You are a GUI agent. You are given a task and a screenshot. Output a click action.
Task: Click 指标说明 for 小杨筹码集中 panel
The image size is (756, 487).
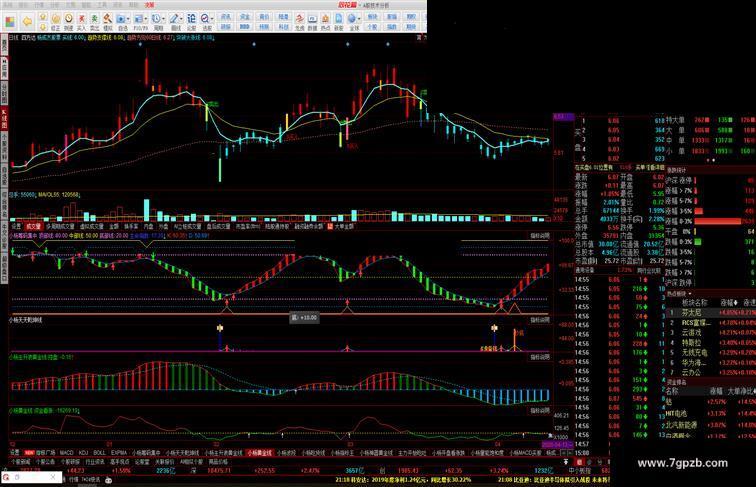(540, 236)
